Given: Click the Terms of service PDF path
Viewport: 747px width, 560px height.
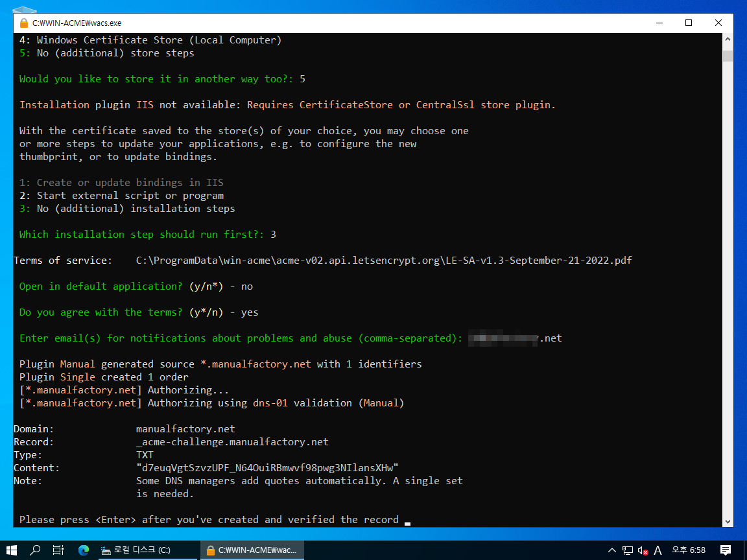Looking at the screenshot, I should click(384, 261).
